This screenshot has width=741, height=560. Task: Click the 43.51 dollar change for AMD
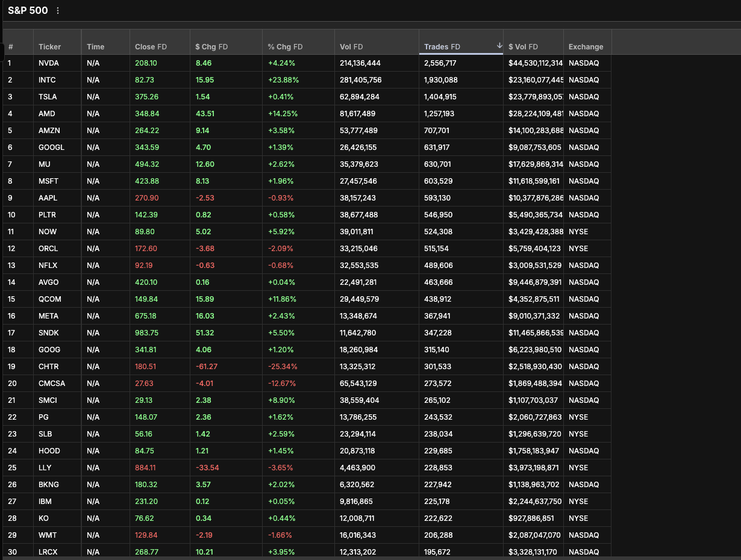(x=205, y=113)
